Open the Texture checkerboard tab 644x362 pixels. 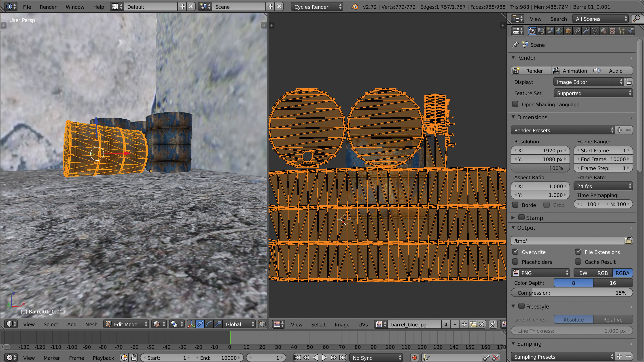(613, 31)
